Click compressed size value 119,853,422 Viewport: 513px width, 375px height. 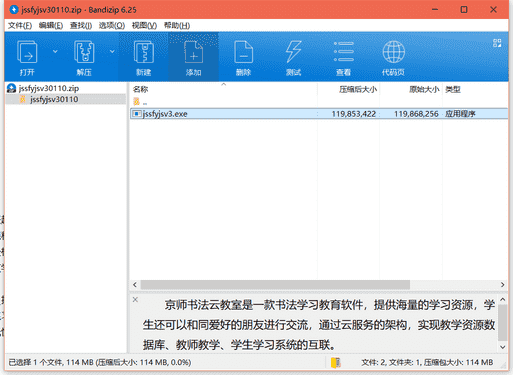tap(354, 114)
